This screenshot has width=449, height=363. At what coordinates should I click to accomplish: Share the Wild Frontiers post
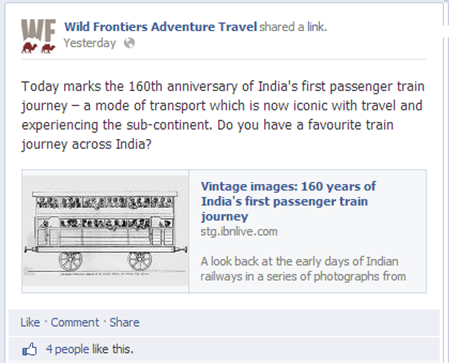(x=124, y=322)
